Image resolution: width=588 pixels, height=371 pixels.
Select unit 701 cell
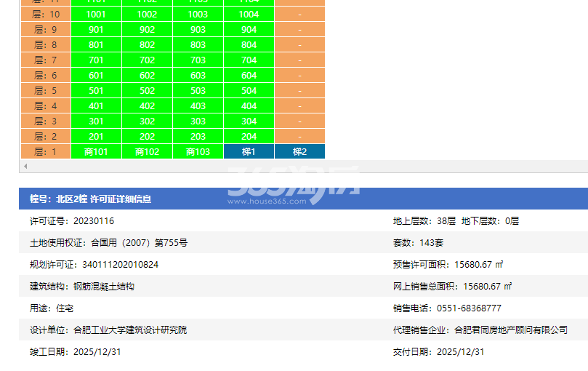(x=96, y=60)
